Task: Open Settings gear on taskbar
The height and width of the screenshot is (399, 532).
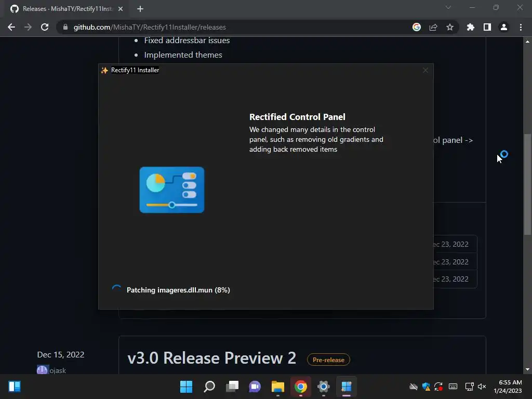Action: [323, 387]
